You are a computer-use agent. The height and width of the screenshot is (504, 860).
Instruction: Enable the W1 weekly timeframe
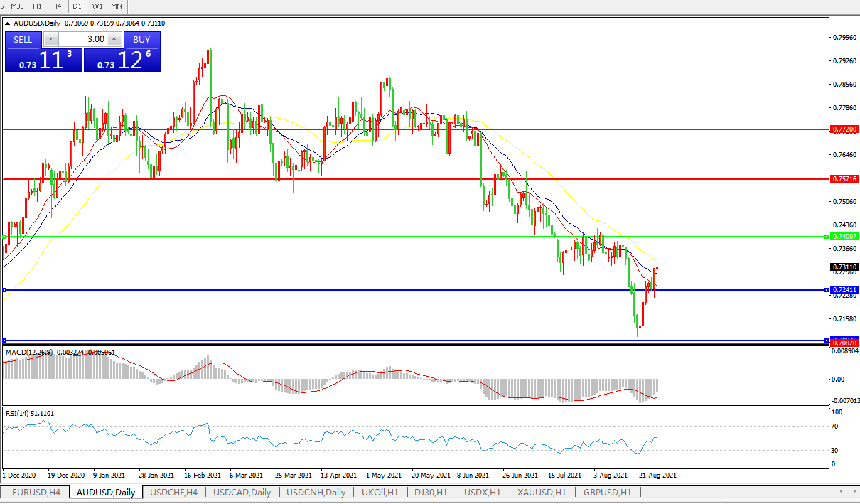pos(97,6)
